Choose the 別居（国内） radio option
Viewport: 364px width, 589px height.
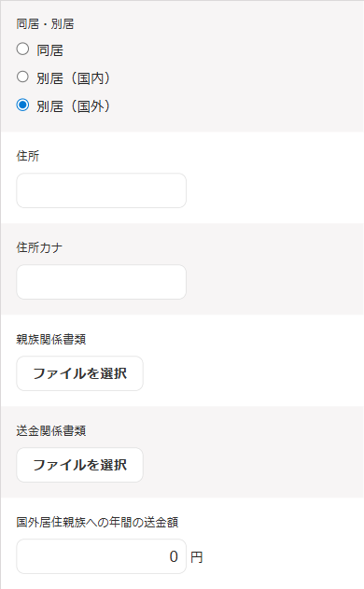[22, 77]
